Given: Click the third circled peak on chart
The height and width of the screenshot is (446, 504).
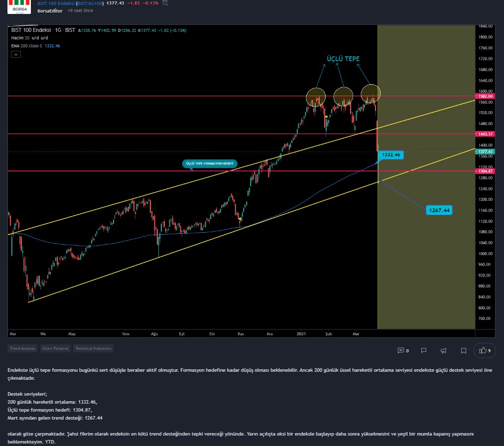Looking at the screenshot, I should [x=371, y=94].
